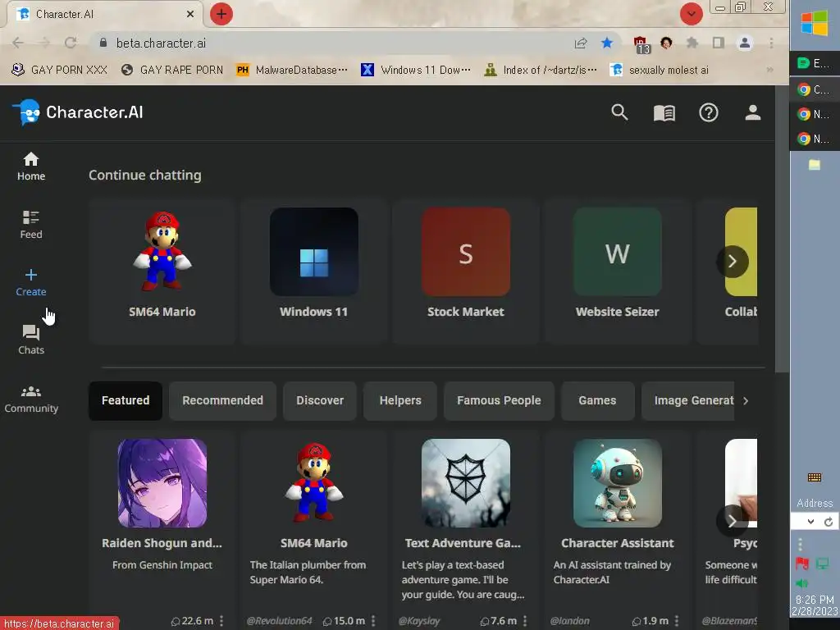Open the Chrome profile avatar icon

[x=745, y=43]
